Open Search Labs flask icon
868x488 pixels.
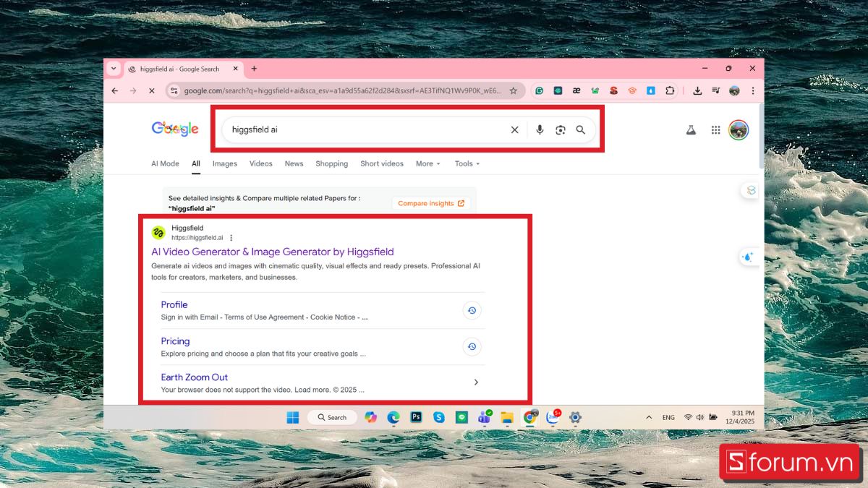(x=691, y=130)
